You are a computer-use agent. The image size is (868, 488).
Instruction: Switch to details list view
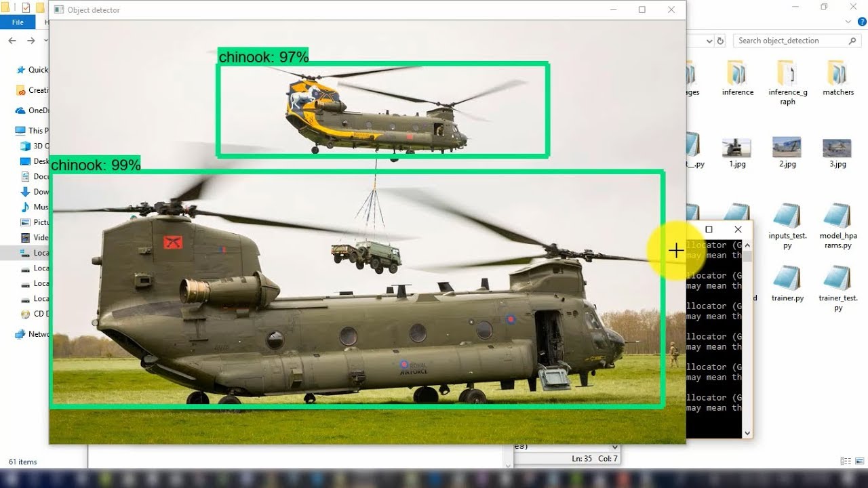(x=846, y=462)
